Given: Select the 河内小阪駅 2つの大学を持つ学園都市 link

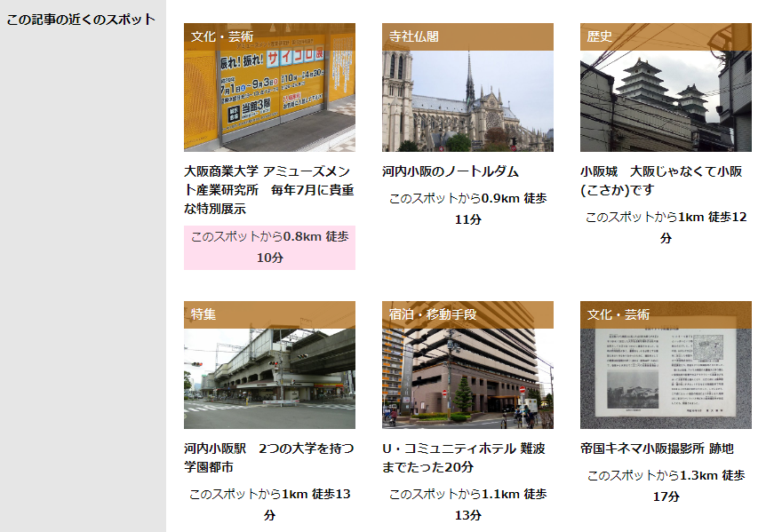Looking at the screenshot, I should (269, 457).
